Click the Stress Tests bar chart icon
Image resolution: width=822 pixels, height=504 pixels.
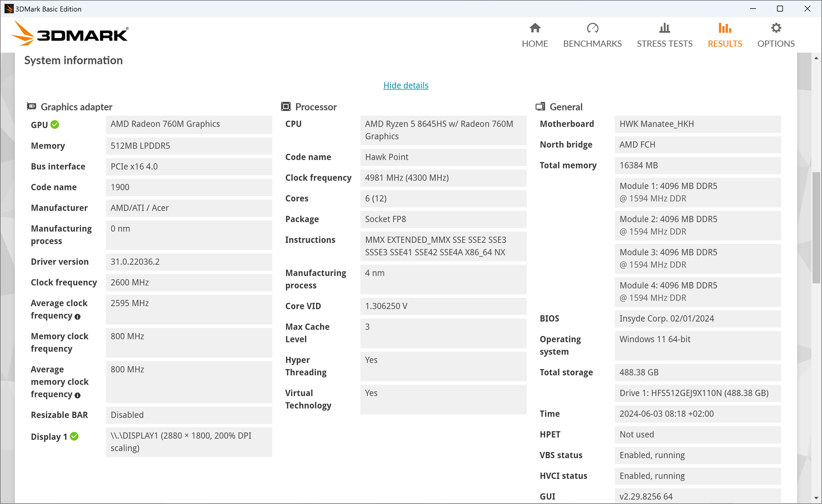(664, 28)
